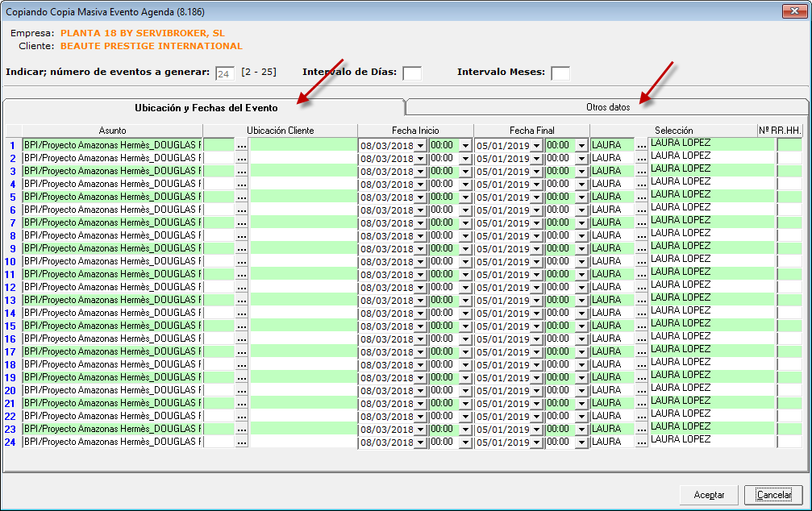Click row 6 Ubicación Cliente text field

(303, 210)
